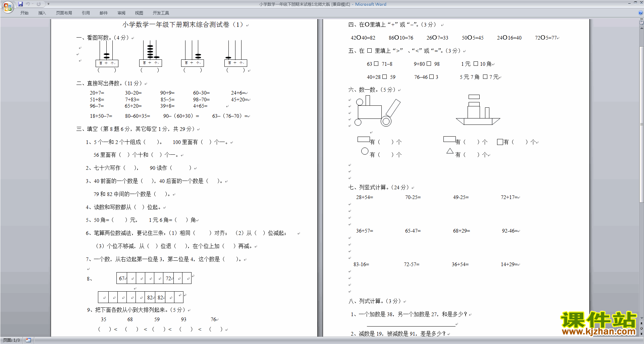Screen dimensions: 644x344
Task: Click the split bar handle above ruler icon
Action: (x=641, y=19)
